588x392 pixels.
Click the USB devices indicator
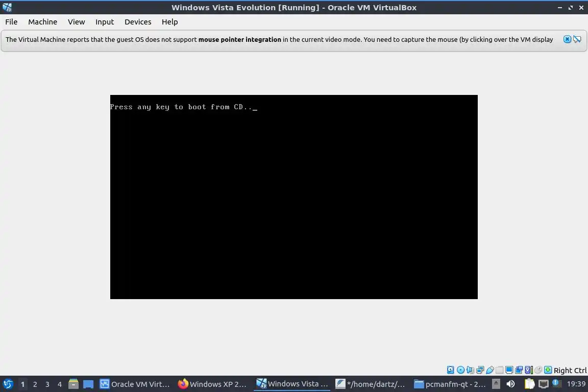tap(490, 370)
